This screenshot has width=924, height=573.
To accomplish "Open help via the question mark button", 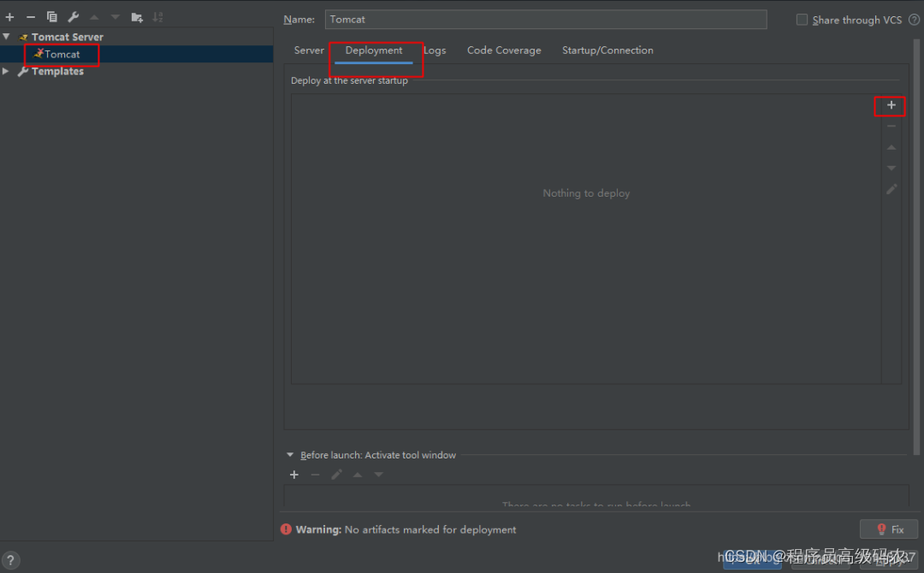I will 10,560.
